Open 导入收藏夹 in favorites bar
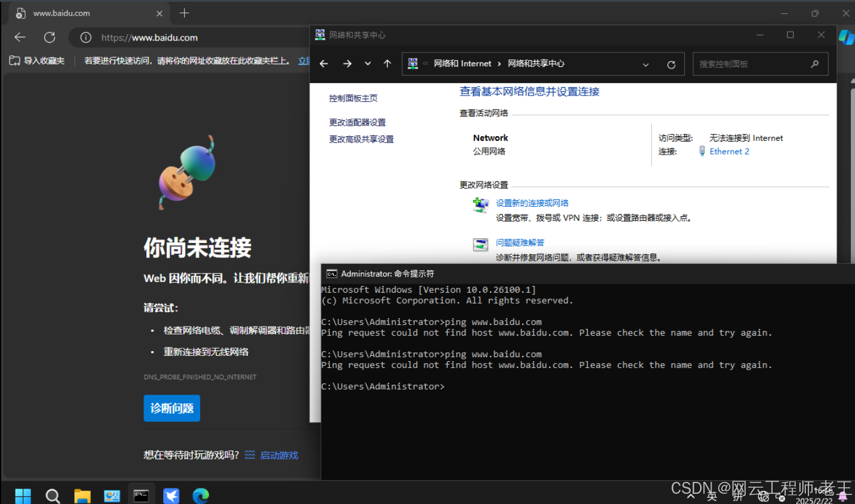The width and height of the screenshot is (855, 504). [x=37, y=60]
